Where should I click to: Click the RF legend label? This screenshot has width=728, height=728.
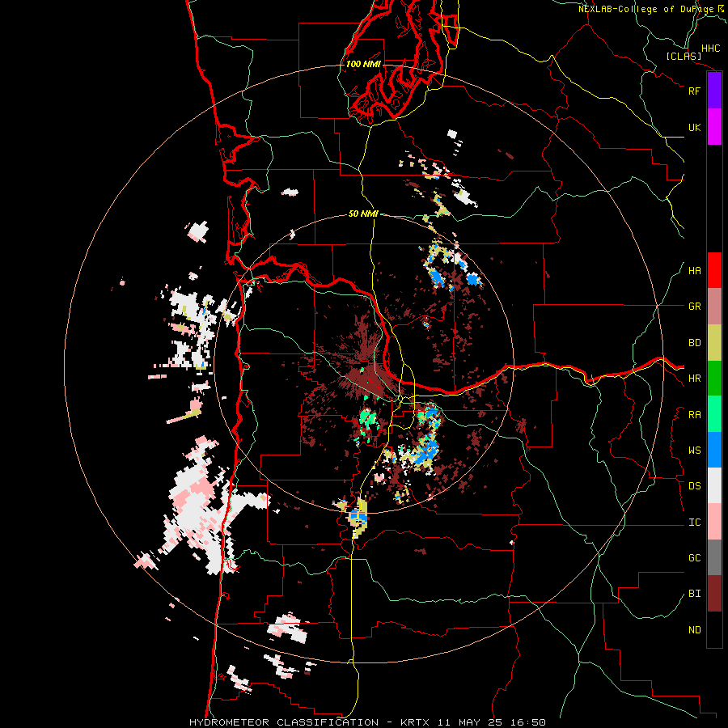694,91
